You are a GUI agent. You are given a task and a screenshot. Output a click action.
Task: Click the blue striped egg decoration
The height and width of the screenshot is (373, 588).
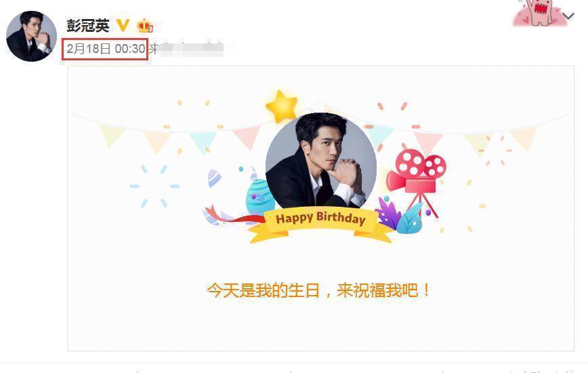coord(259,196)
